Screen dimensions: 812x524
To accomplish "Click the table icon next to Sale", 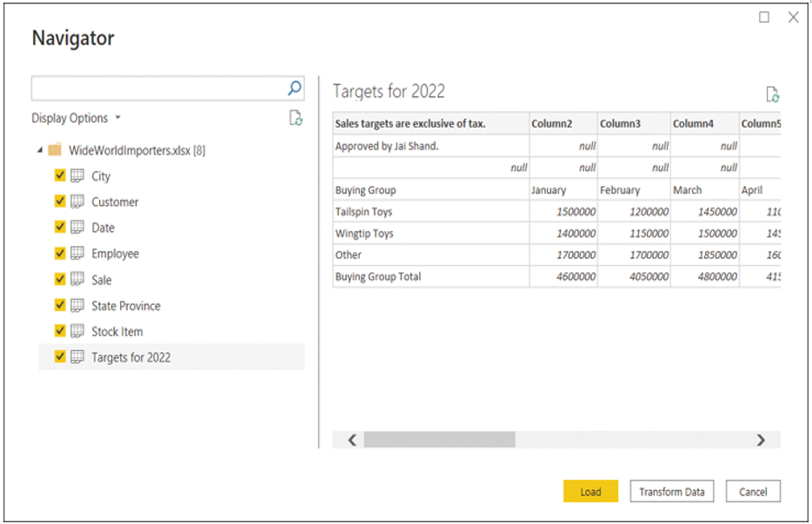I will point(77,280).
